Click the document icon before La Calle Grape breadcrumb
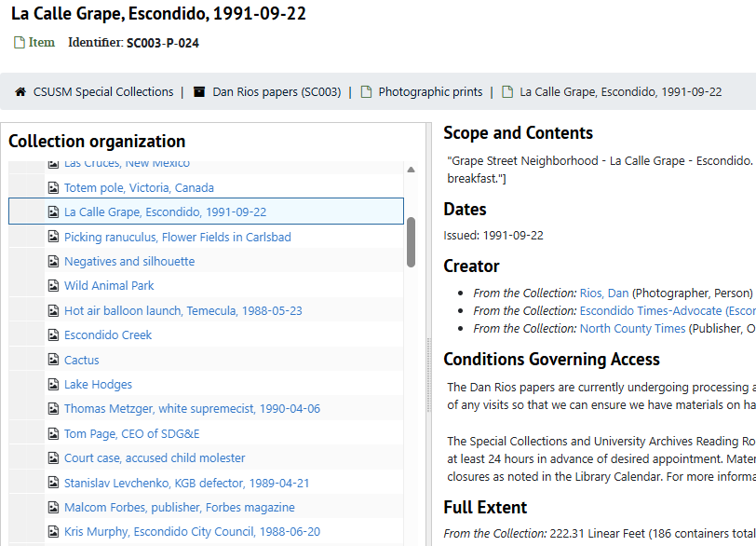Viewport: 756px width, 546px height. pos(507,91)
